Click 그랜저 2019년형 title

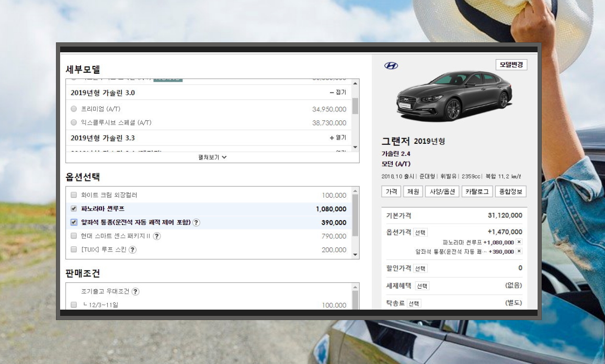pos(413,141)
